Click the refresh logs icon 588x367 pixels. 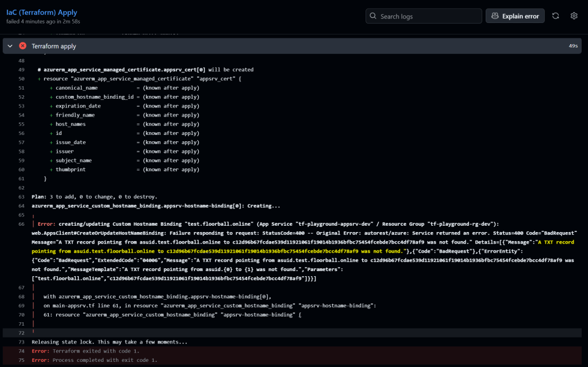pos(555,16)
